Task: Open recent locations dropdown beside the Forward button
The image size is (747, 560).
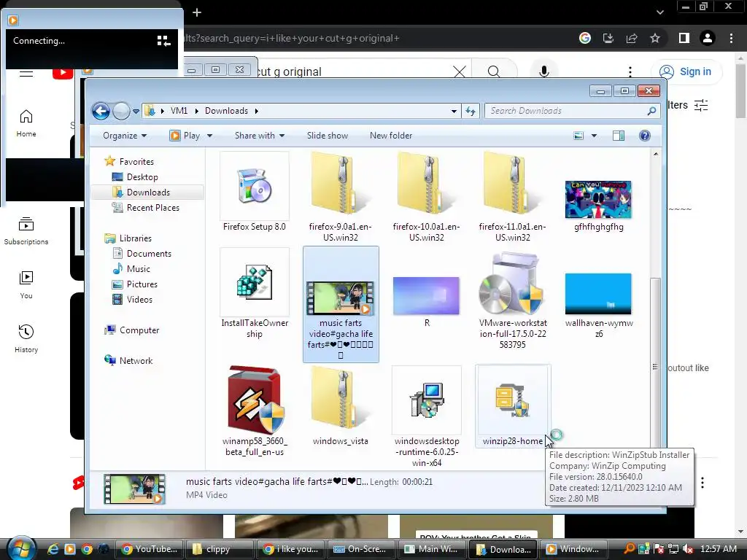Action: click(x=136, y=112)
